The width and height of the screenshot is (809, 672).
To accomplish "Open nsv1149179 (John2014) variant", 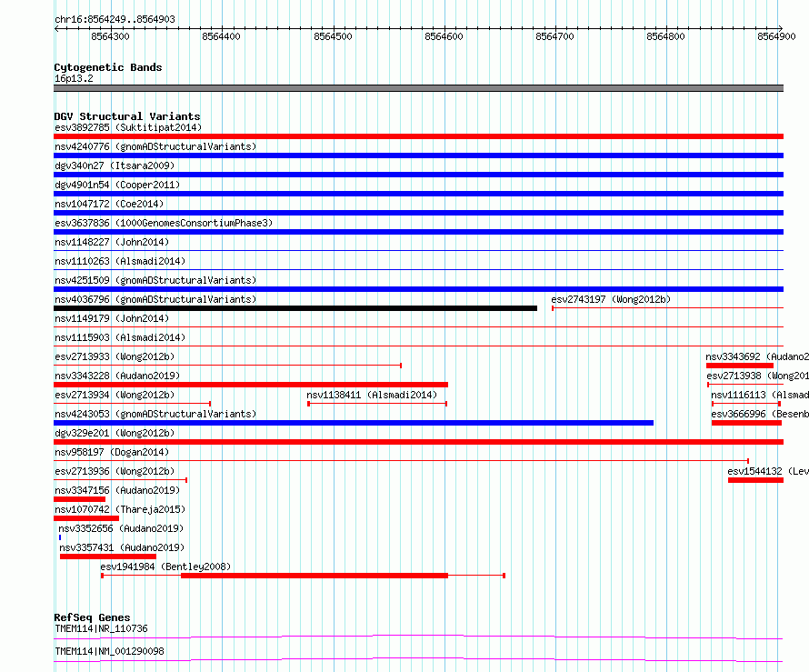I will click(x=112, y=318).
